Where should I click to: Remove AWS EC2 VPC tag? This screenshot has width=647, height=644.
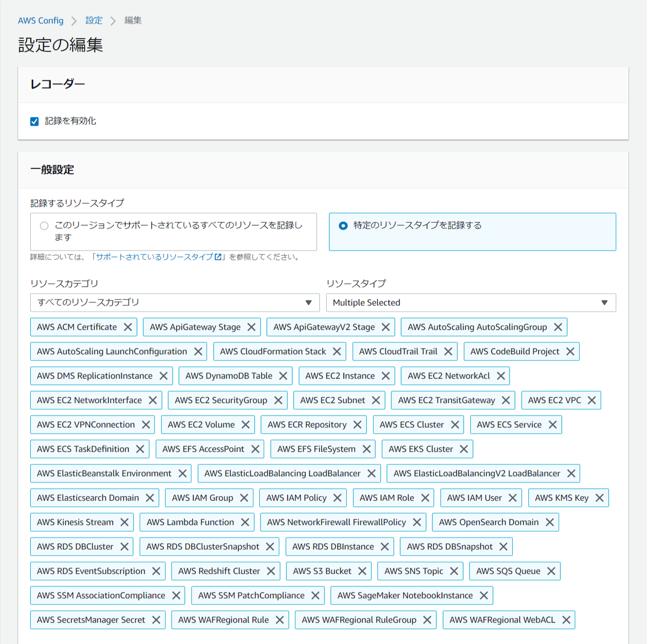point(592,400)
